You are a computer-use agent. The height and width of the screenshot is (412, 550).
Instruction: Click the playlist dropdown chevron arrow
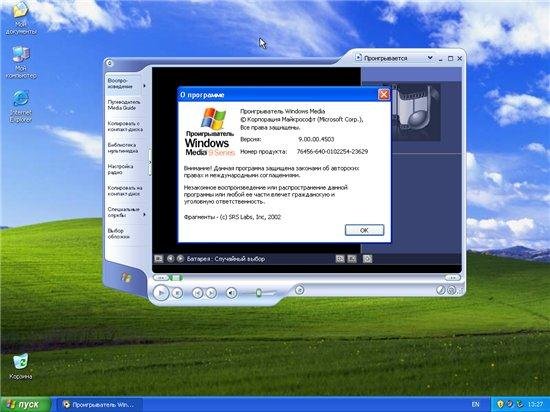point(430,58)
